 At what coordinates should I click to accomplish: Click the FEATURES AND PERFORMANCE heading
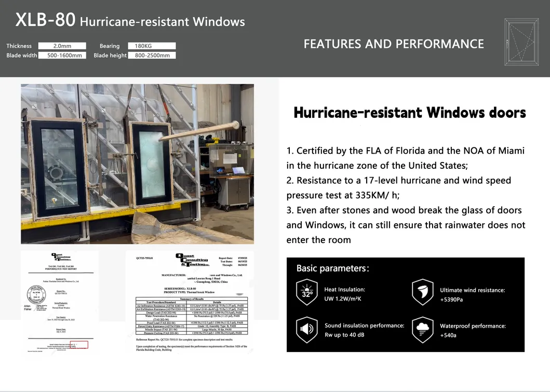click(x=394, y=44)
